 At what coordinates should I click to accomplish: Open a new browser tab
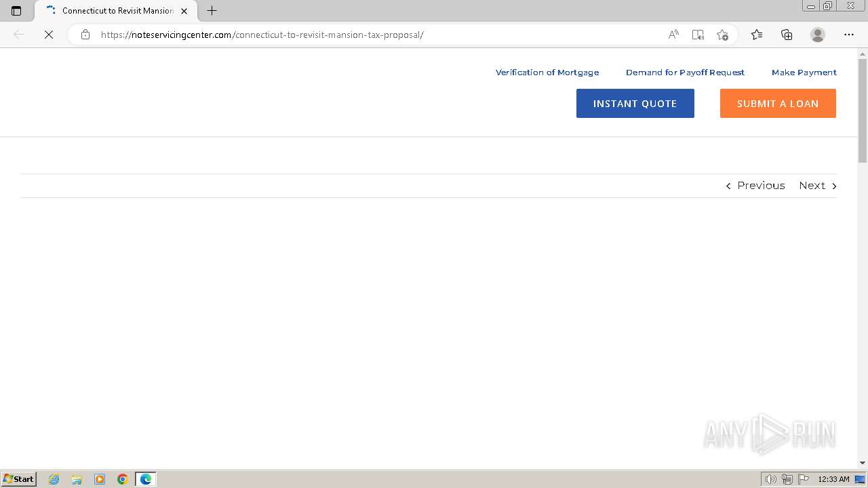pos(212,11)
